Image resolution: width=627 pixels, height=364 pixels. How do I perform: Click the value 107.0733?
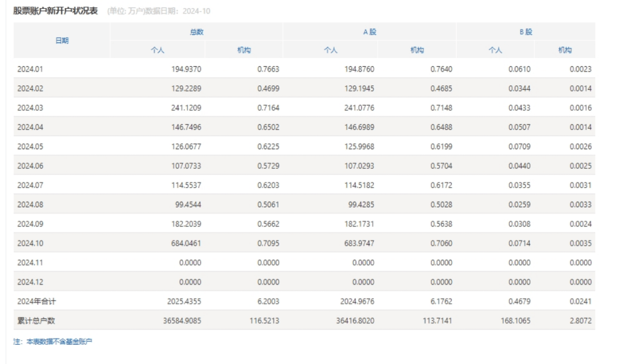click(x=186, y=165)
